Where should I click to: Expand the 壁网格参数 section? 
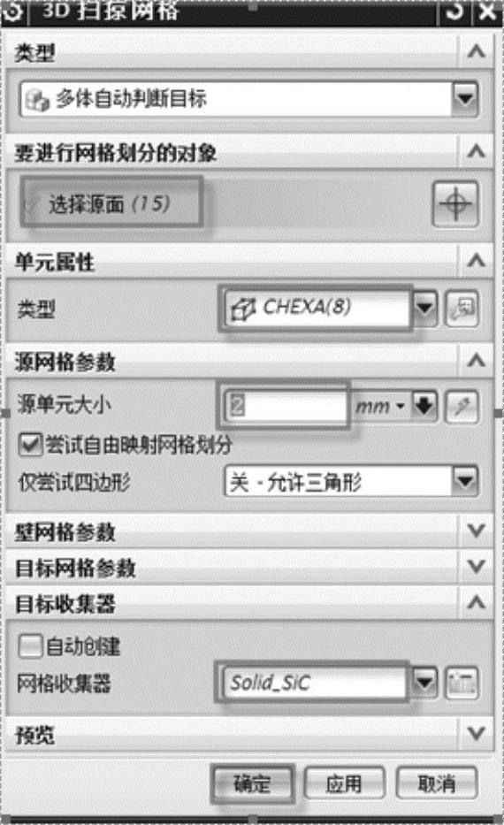249,531
